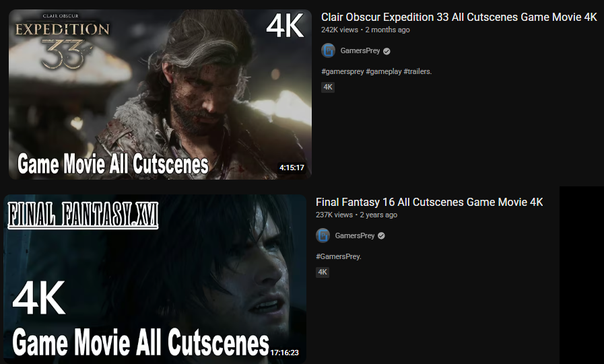Click verified checkmark badge on second GamersPrey listing

click(381, 236)
